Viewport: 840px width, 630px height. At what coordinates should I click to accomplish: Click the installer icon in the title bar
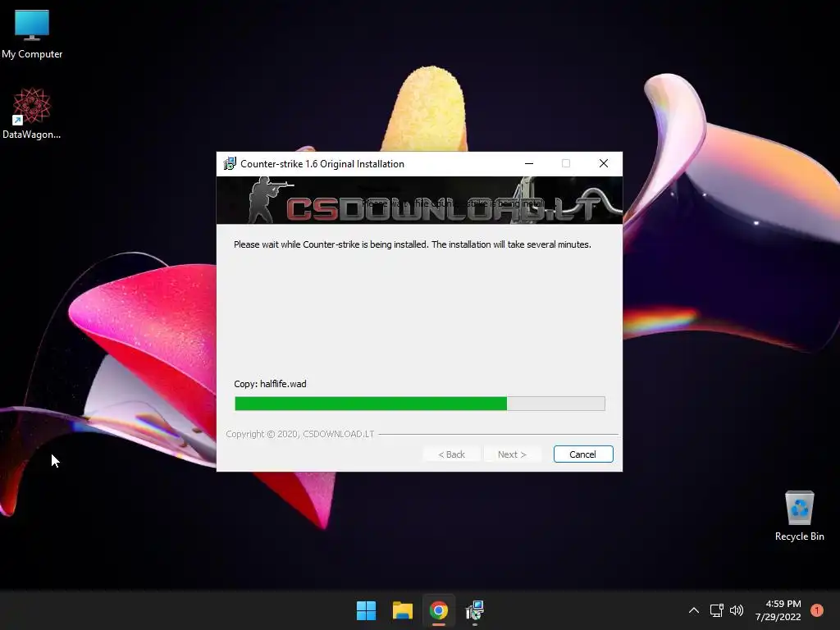tap(230, 163)
